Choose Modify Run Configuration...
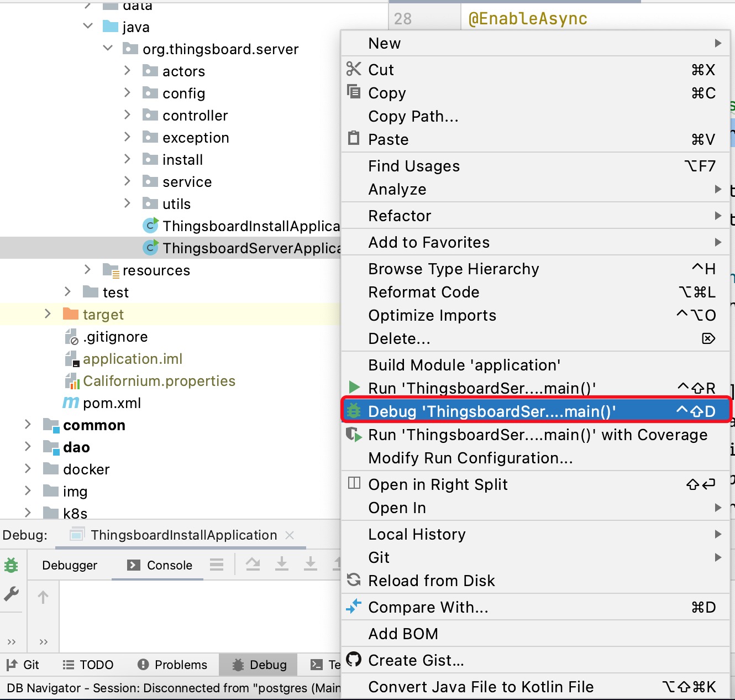Image resolution: width=735 pixels, height=700 pixels. (535, 458)
